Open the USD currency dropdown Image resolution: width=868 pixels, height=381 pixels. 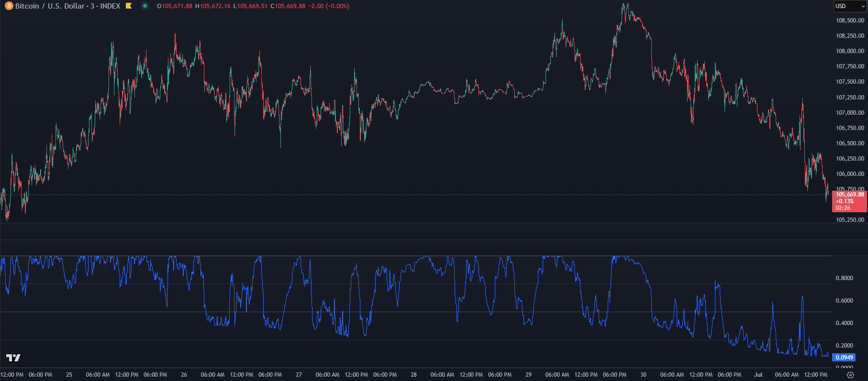click(850, 6)
